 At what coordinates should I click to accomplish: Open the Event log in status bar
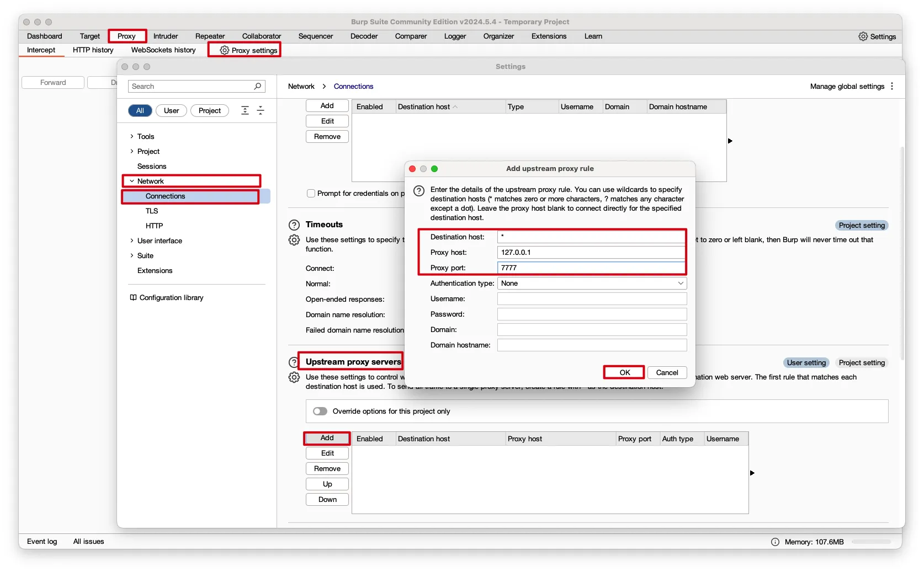click(42, 542)
